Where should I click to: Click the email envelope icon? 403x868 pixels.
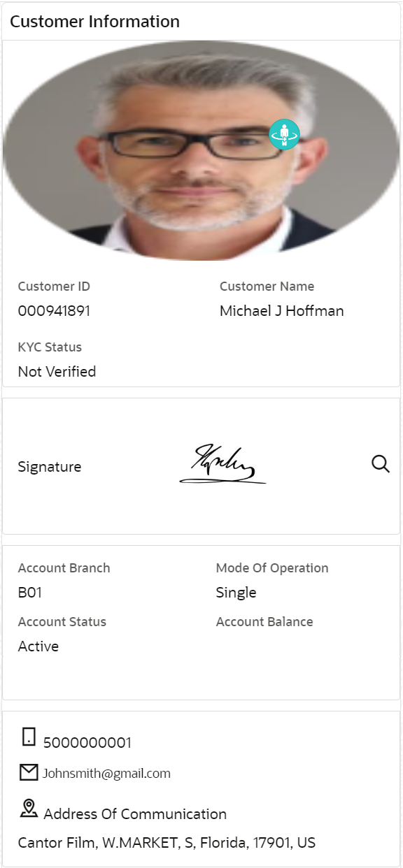pos(29,772)
